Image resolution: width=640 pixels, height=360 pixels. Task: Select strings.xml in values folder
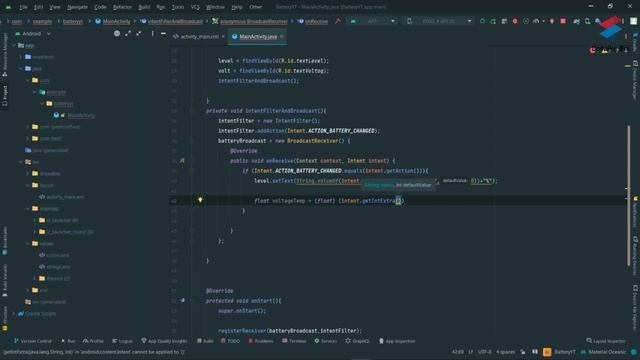point(58,267)
